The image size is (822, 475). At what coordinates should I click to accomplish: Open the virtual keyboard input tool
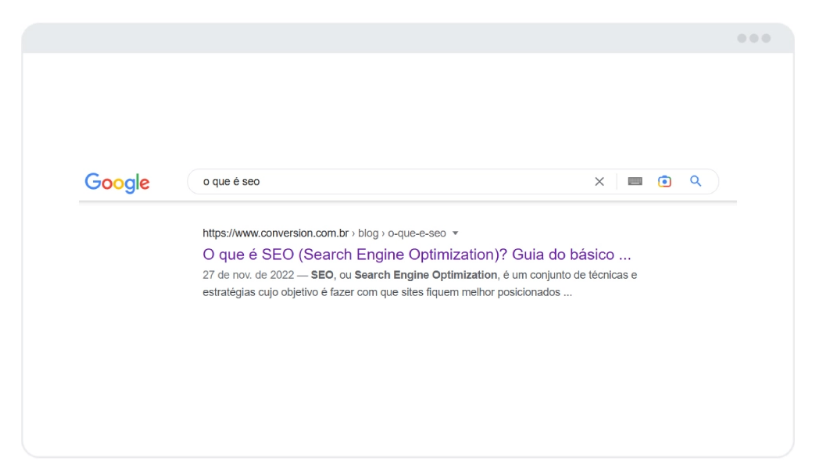[635, 182]
